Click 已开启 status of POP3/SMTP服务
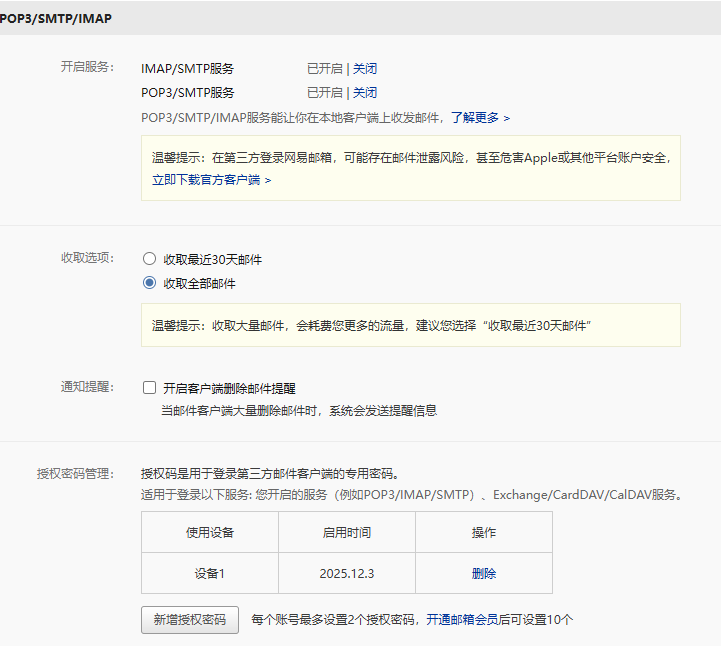The width and height of the screenshot is (721, 652). [324, 93]
